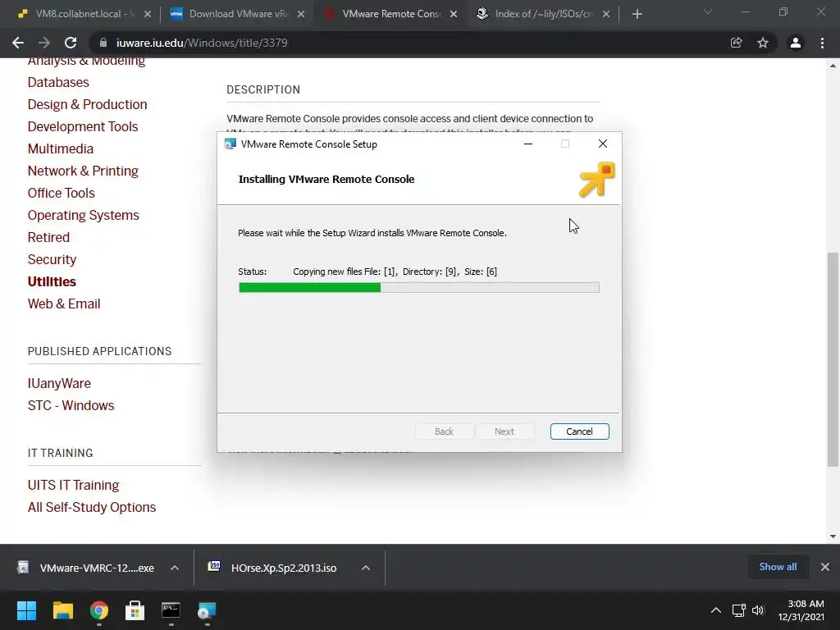
Task: Open volume control tray icon
Action: [757, 610]
